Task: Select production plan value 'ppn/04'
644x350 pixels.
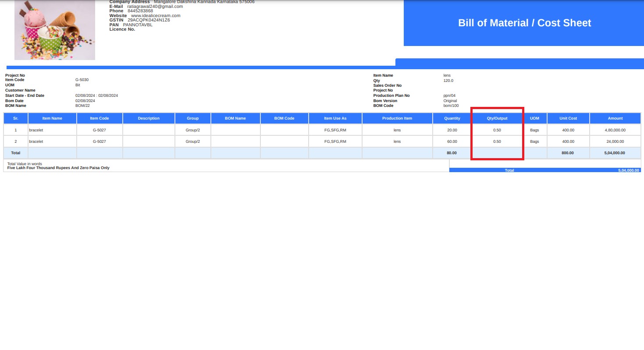Action: coord(449,95)
